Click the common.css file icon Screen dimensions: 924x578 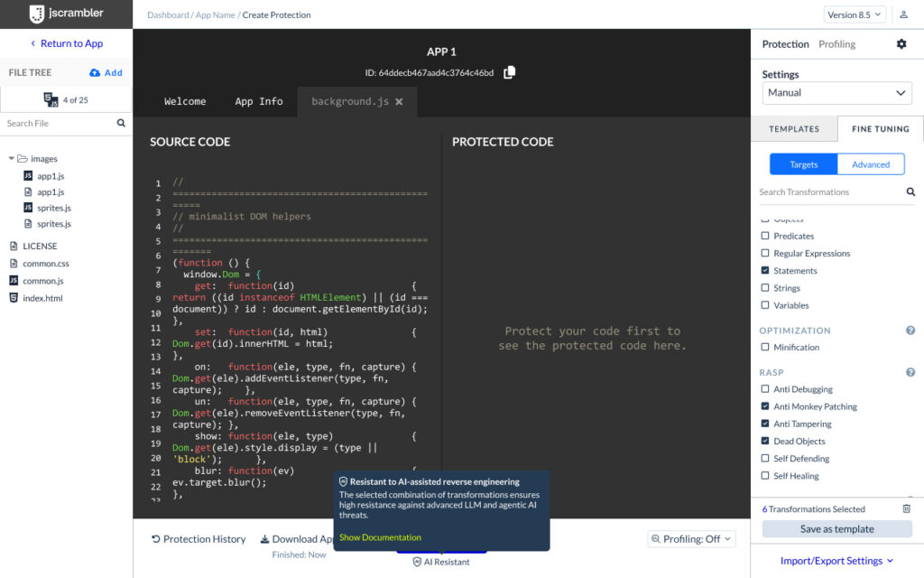(x=14, y=263)
